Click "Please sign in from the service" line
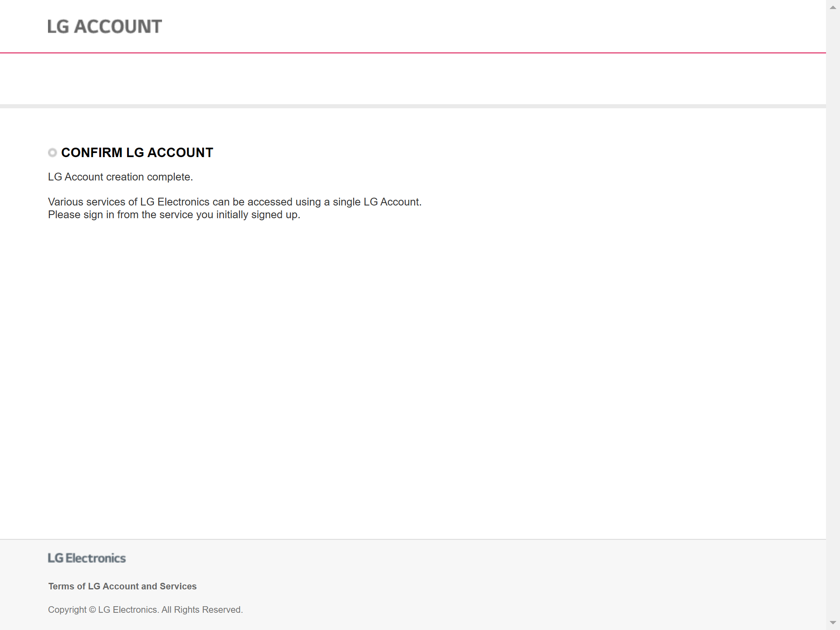 (174, 215)
